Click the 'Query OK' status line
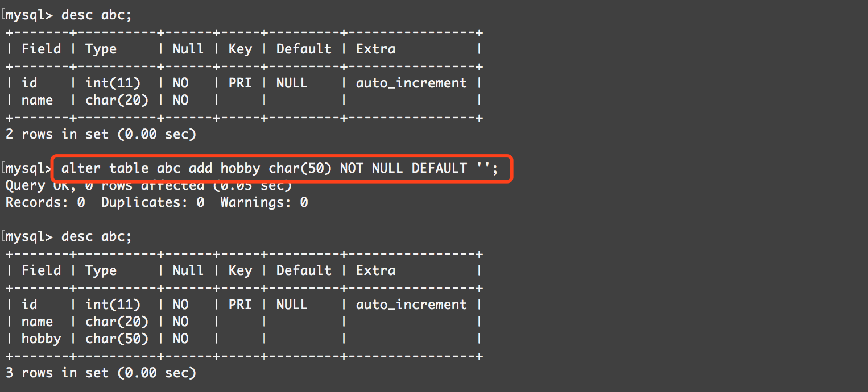Image resolution: width=868 pixels, height=392 pixels. pos(148,186)
